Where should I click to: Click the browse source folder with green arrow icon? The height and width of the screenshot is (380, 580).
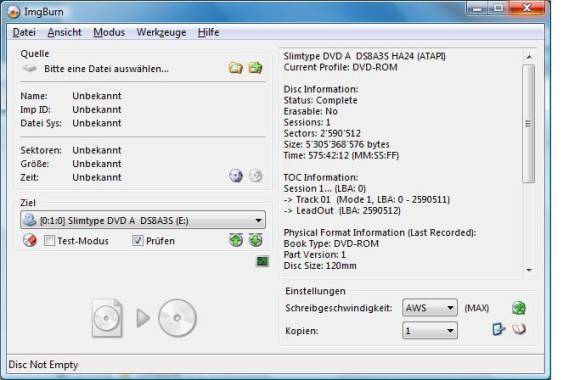[255, 68]
